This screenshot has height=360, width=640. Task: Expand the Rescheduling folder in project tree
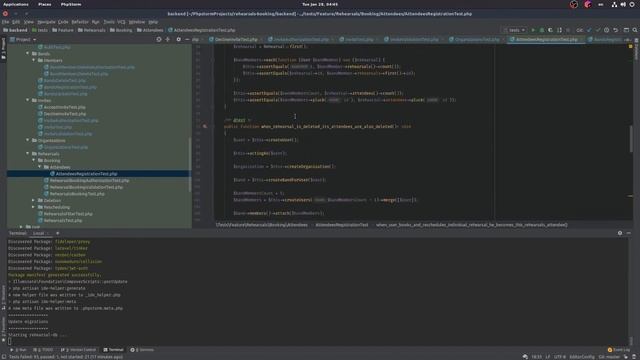[x=33, y=207]
